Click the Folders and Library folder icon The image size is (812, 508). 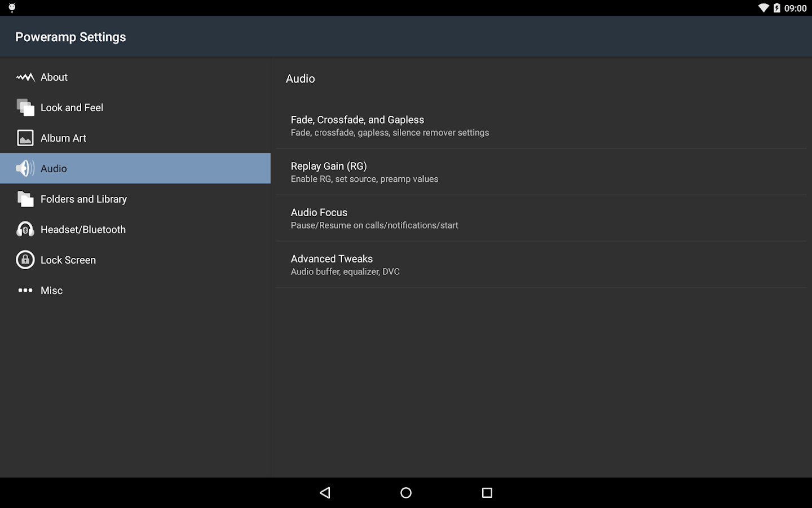coord(25,199)
